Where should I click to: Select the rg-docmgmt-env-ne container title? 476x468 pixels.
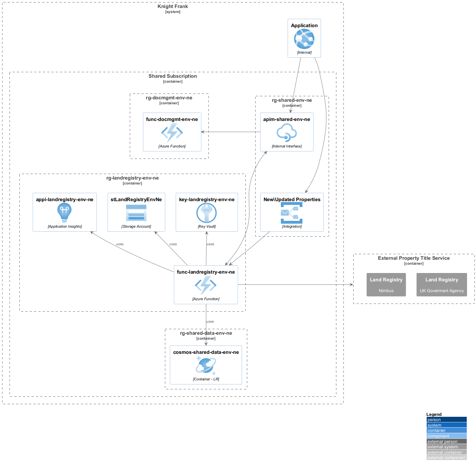169,98
